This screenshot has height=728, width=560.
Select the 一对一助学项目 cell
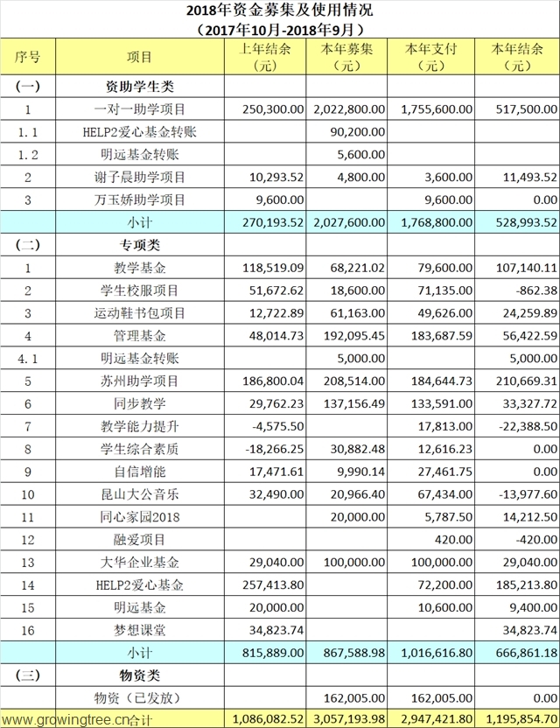click(139, 109)
